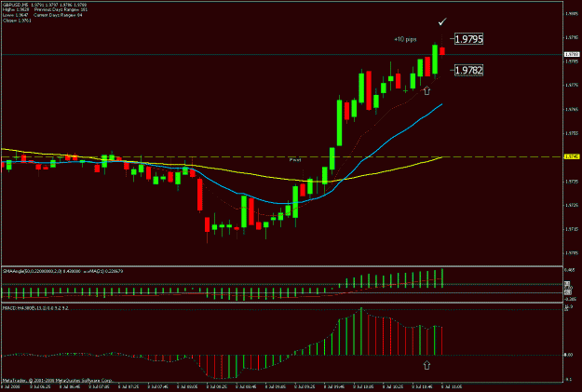582x392 pixels.
Task: Click the SMAAngle indicator label
Action: click(63, 271)
